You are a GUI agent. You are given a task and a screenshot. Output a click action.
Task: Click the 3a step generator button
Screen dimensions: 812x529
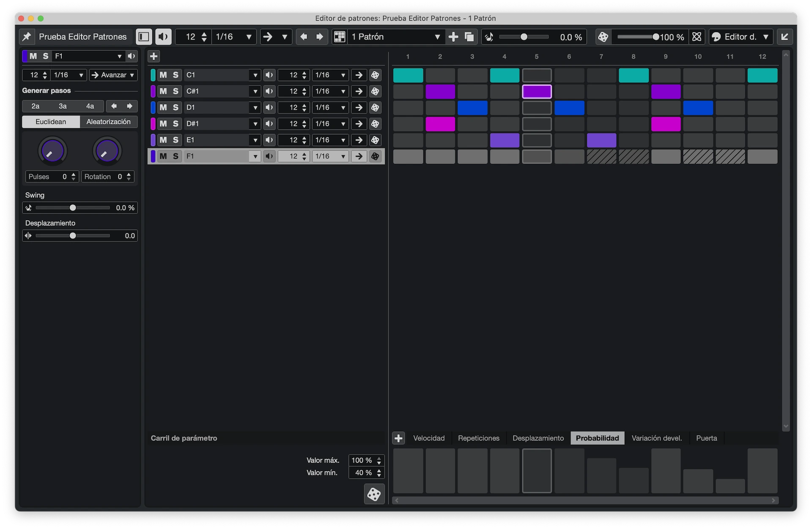pos(63,106)
